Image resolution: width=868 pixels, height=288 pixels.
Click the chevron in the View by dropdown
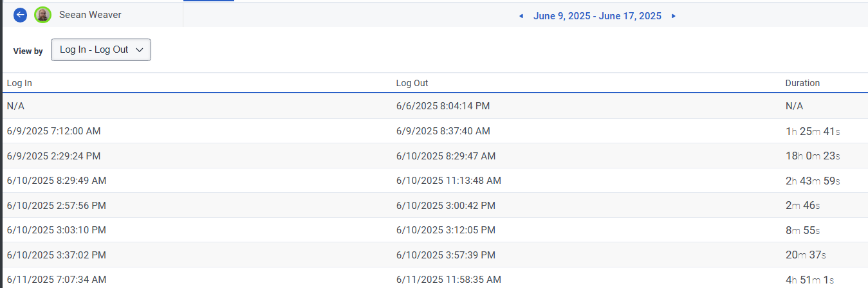(x=139, y=50)
